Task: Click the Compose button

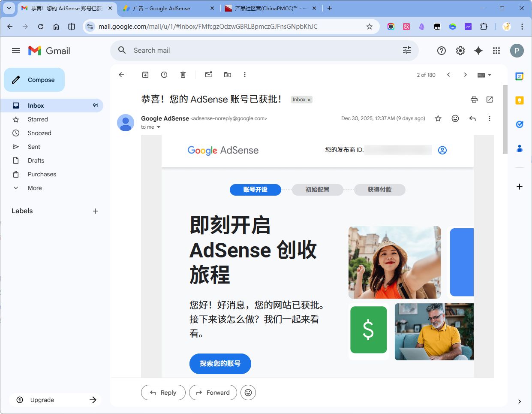Action: (34, 80)
